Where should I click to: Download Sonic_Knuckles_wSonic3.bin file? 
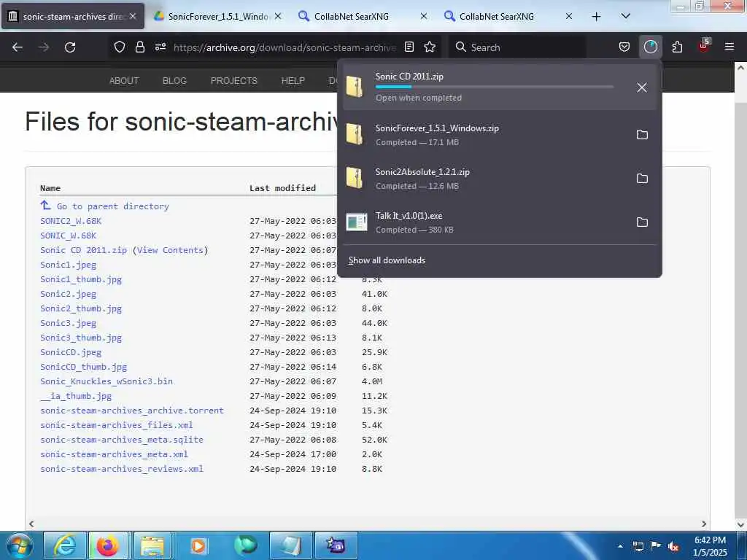107,381
